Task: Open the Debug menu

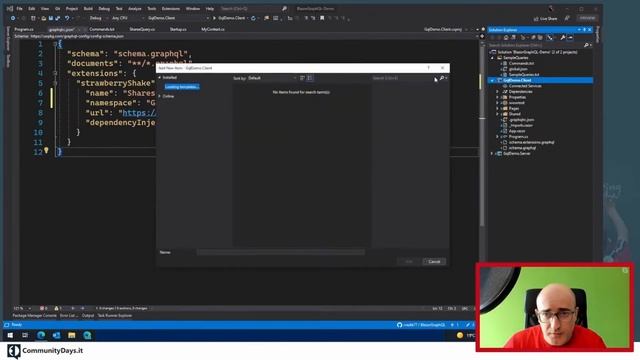Action: [x=104, y=9]
